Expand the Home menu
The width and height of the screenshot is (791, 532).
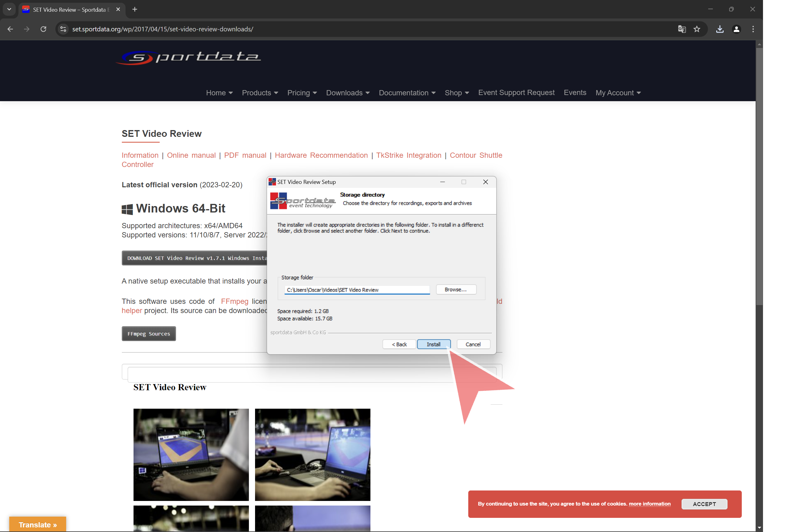[x=219, y=93]
